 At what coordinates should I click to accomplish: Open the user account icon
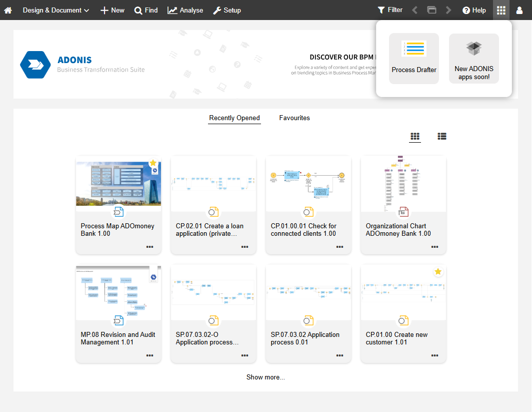pos(519,10)
